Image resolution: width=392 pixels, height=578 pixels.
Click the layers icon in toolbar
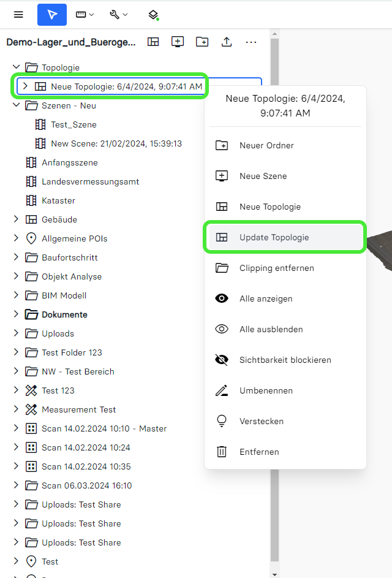pyautogui.click(x=153, y=15)
